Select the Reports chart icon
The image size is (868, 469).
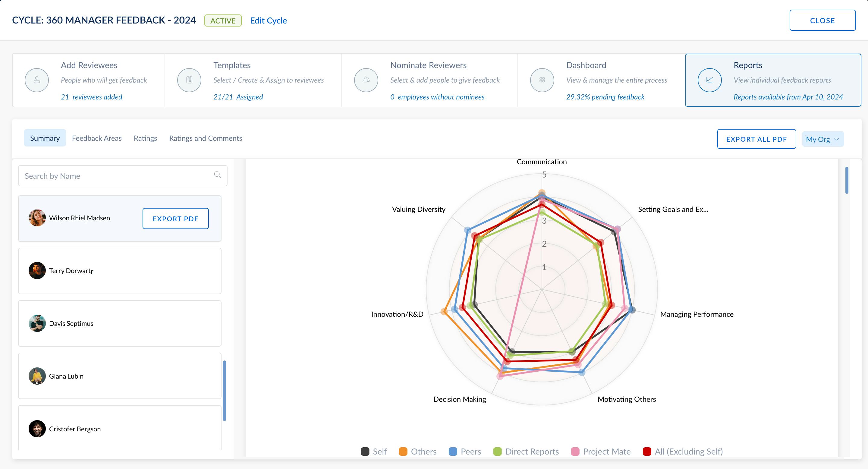[x=709, y=80]
